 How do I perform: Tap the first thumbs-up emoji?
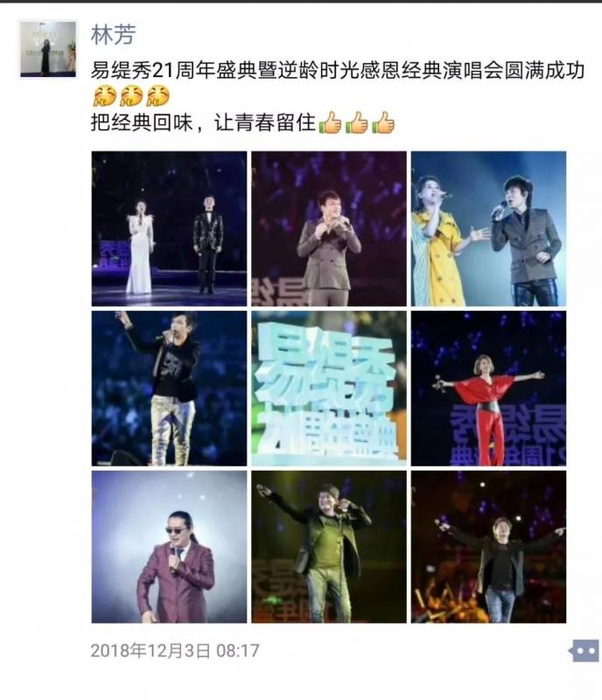tap(330, 122)
